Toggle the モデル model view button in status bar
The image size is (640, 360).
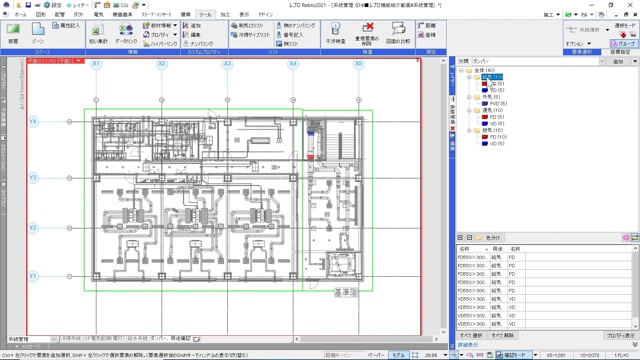coord(398,355)
